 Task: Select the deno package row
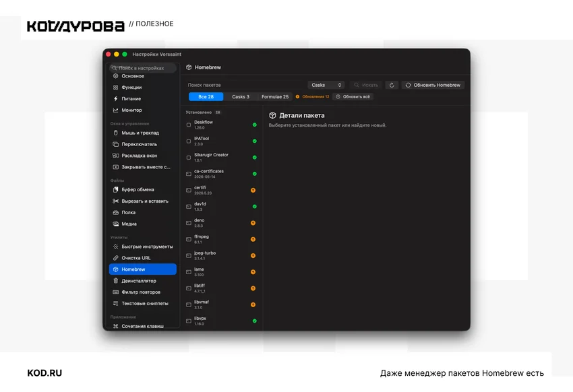222,223
